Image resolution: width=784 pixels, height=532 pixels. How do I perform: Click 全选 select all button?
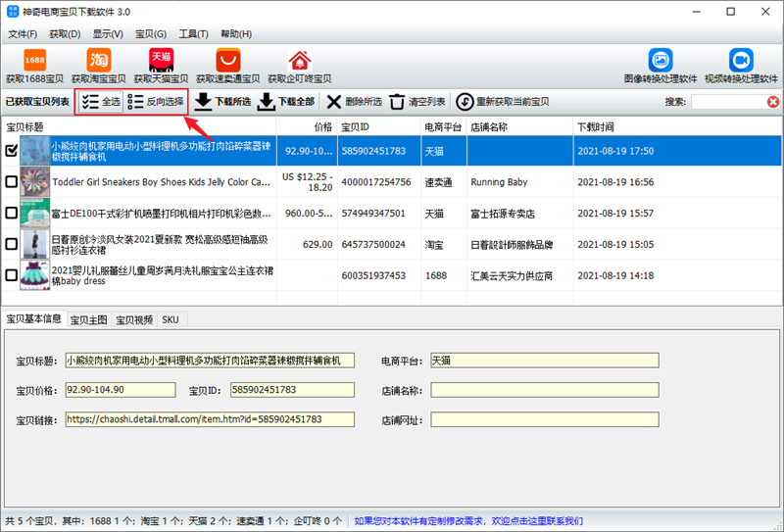[101, 101]
